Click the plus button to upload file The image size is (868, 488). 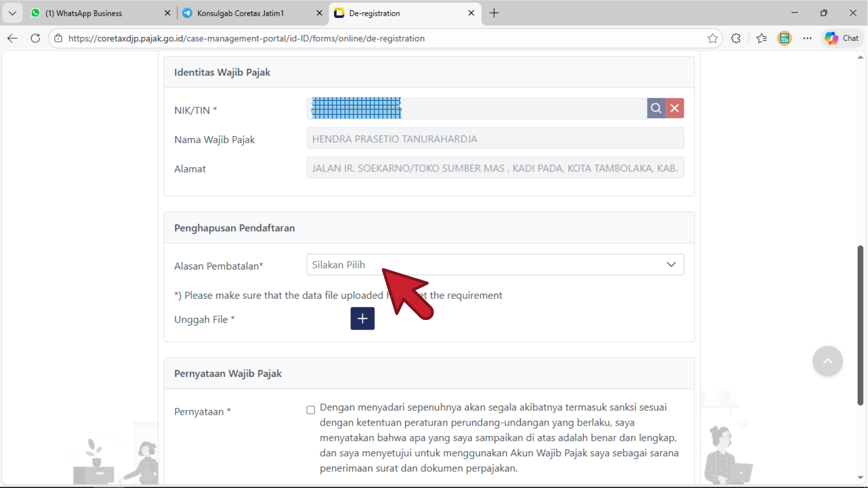(x=362, y=319)
